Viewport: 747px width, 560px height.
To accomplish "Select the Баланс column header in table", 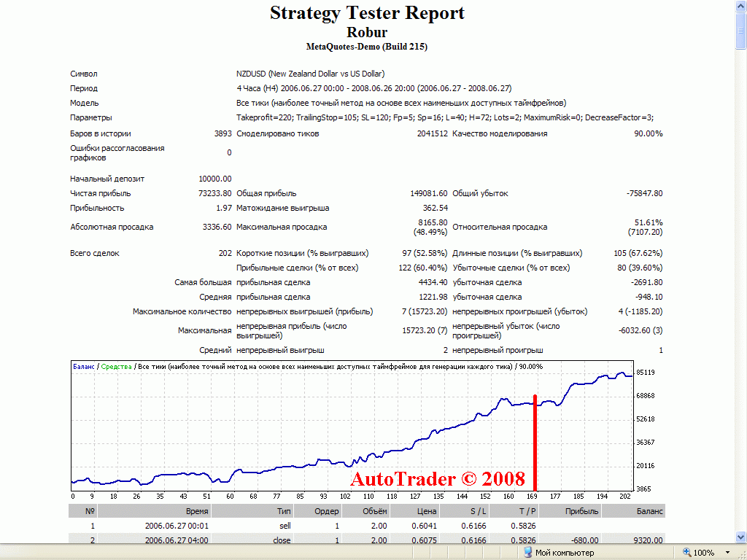I will [649, 511].
